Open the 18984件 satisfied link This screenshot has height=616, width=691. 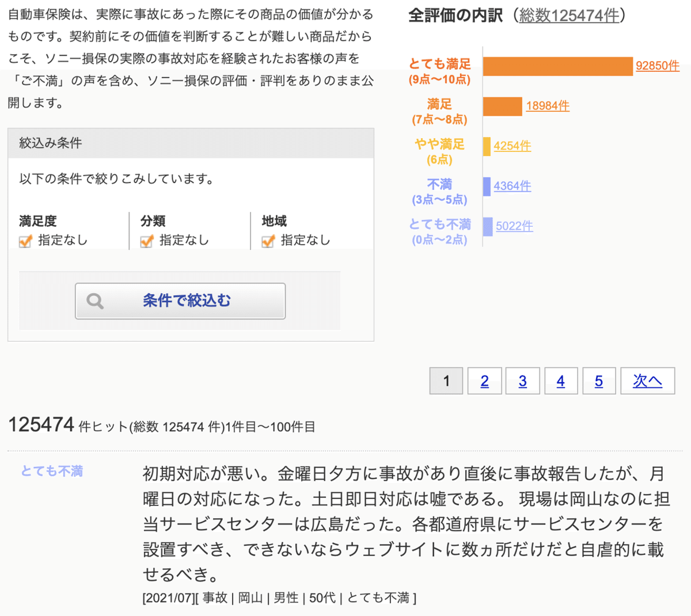tap(548, 106)
